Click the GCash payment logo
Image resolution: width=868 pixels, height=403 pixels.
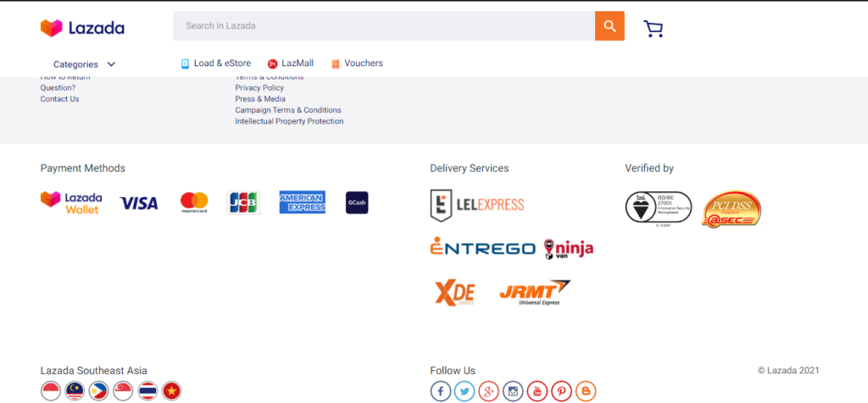tap(357, 202)
